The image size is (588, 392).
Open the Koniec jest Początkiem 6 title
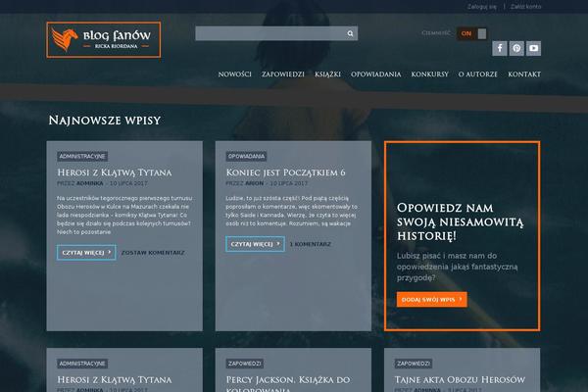point(285,172)
